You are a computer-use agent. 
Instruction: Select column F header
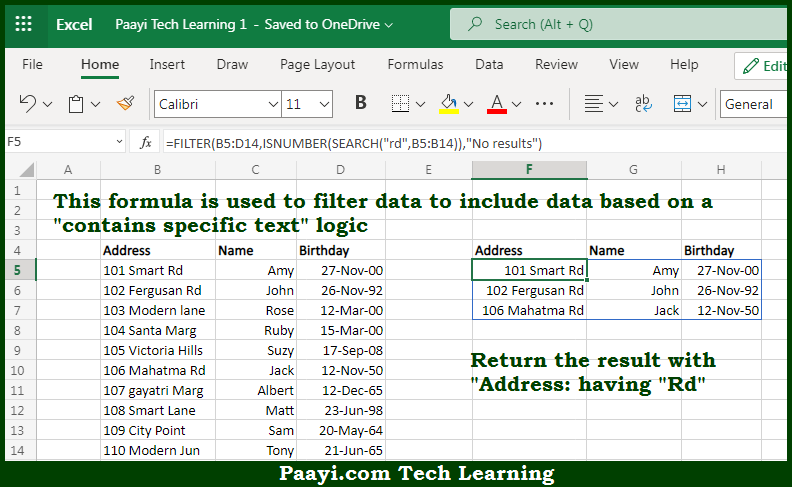coord(529,170)
